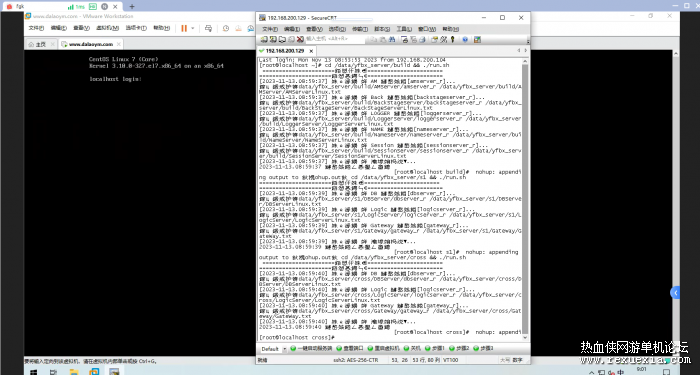Screen dimensions: 700x375
Task: Click the key agent icon in SecureCRT
Action: tap(453, 39)
